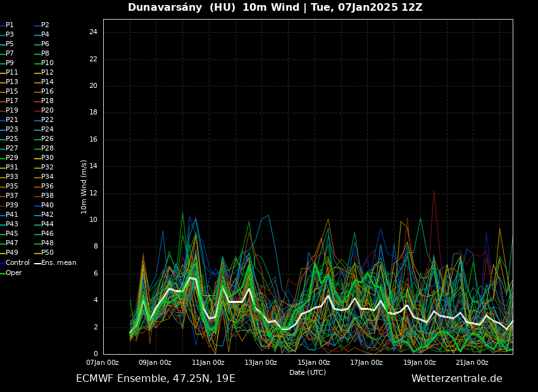Screen dimensions: 538x392
Task: Click the white Ens. mean line swatch
Action: (37, 263)
